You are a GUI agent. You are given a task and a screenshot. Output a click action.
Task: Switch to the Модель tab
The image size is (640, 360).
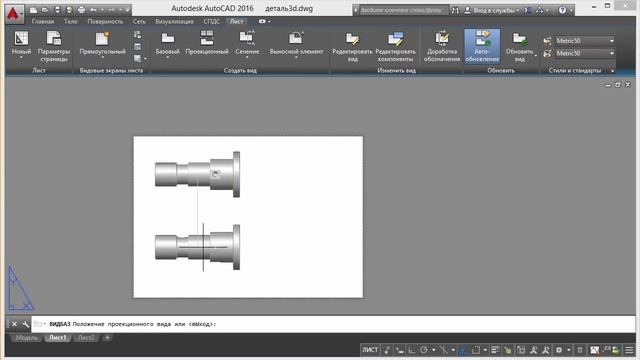(x=27, y=338)
